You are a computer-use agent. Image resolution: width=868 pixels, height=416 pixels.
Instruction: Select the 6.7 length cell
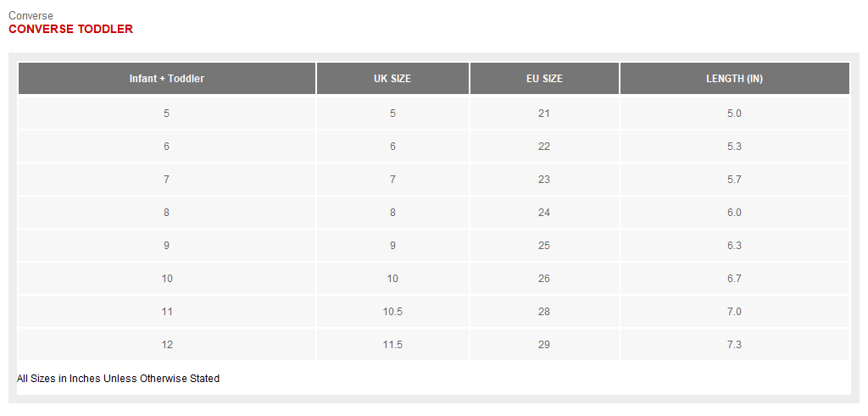[x=734, y=279]
